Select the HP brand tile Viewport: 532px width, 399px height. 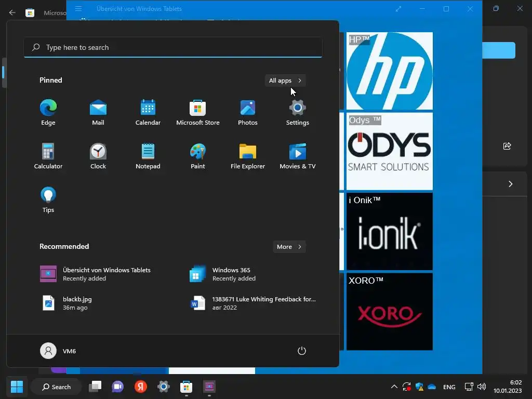pos(390,71)
